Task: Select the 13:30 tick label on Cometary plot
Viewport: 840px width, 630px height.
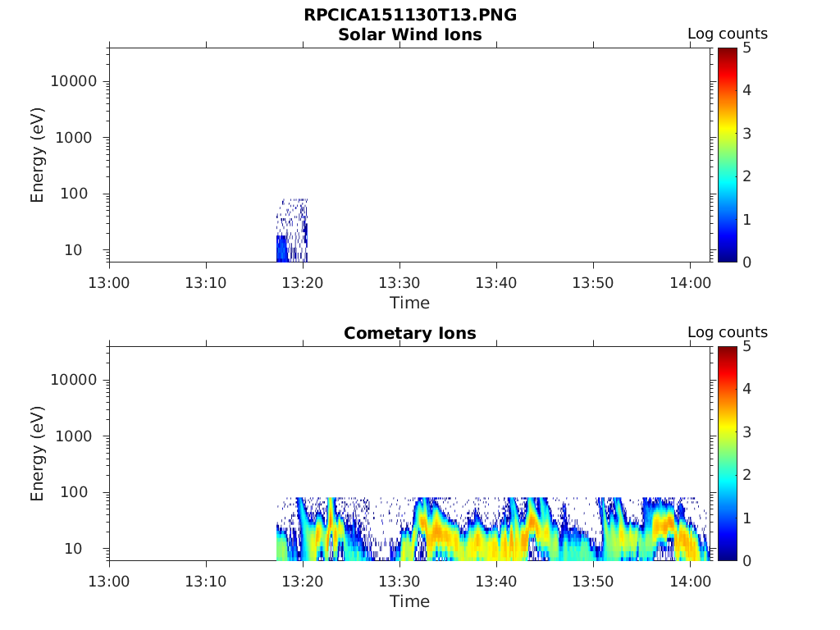Action: 399,582
